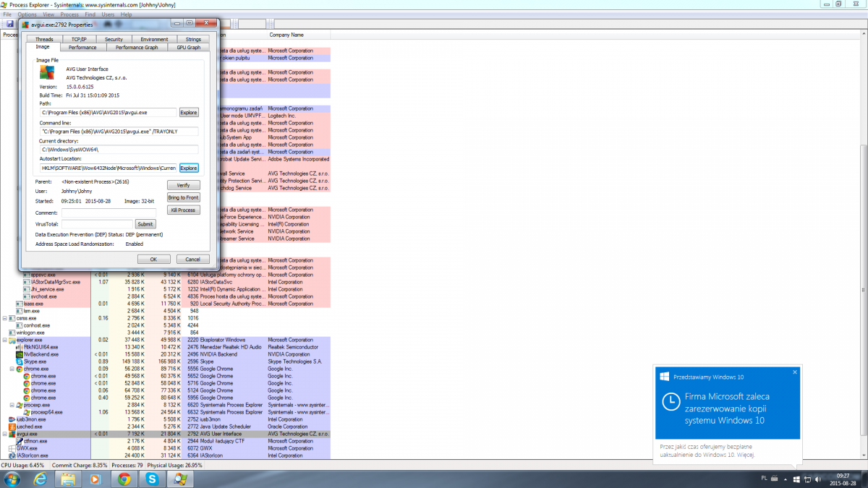The height and width of the screenshot is (488, 868).
Task: Collapse the csrss.exe tree node
Action: coord(5,318)
